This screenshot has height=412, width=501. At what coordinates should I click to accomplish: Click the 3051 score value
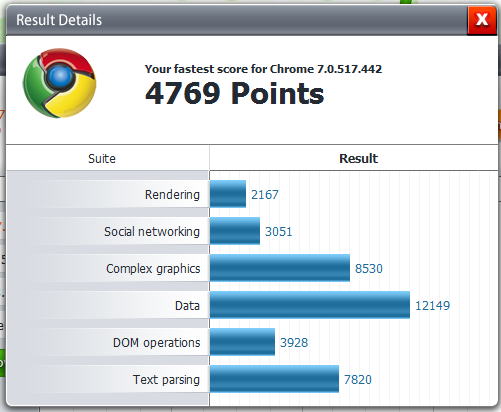pyautogui.click(x=278, y=232)
